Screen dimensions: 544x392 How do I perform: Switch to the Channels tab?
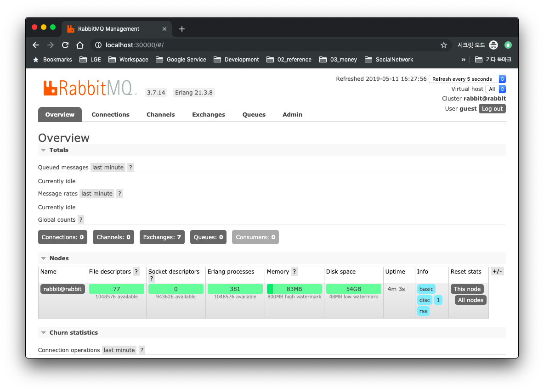(161, 114)
